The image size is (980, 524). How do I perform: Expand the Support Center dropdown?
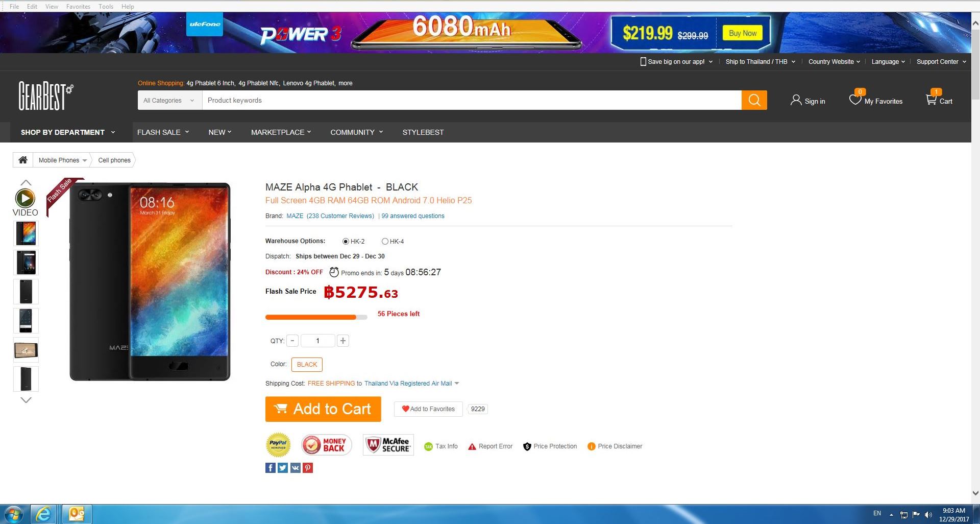point(942,62)
